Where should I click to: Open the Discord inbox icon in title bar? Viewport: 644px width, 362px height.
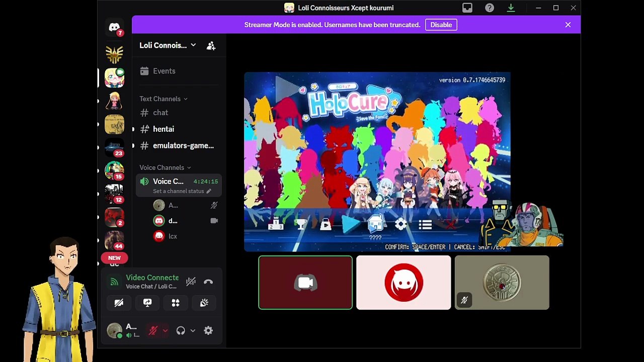467,8
